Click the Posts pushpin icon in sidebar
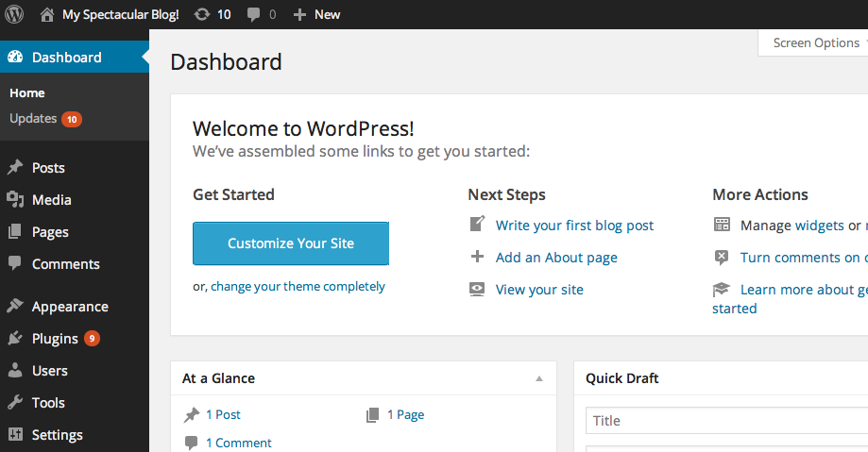The image size is (868, 452). click(x=15, y=168)
